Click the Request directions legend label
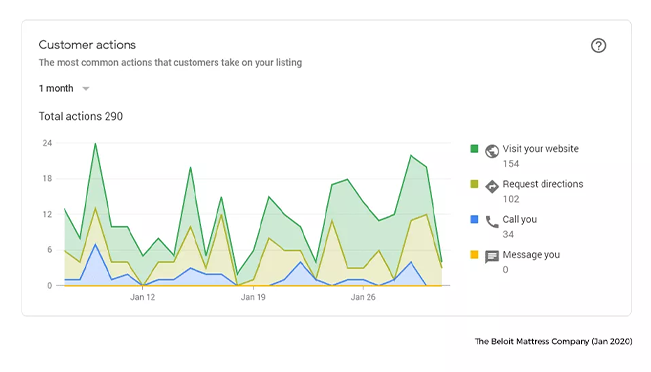 point(543,184)
